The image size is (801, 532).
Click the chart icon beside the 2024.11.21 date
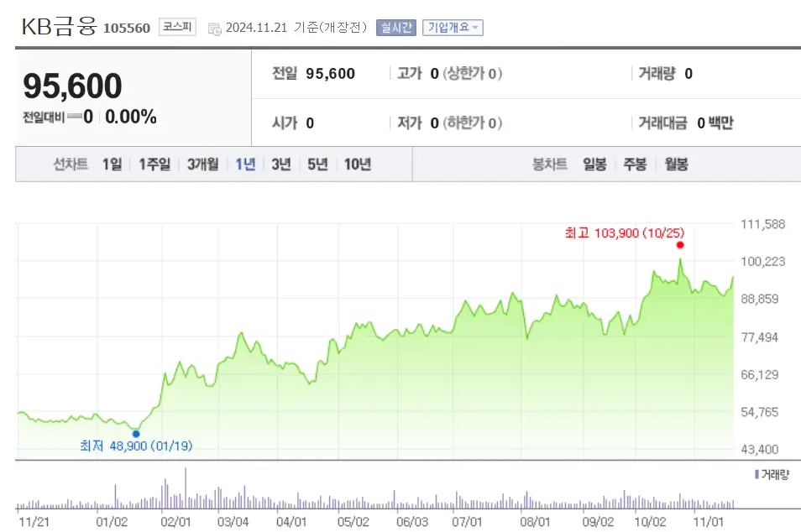pyautogui.click(x=214, y=26)
